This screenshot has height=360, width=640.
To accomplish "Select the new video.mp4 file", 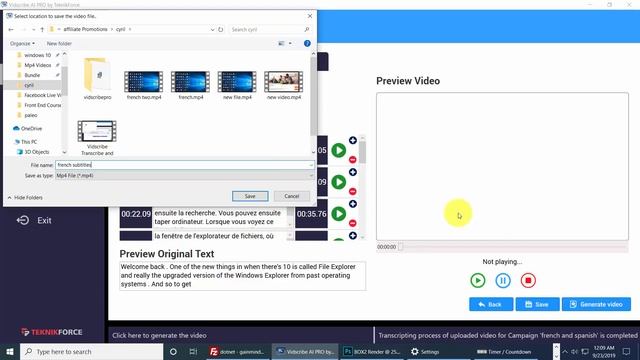I will [284, 85].
